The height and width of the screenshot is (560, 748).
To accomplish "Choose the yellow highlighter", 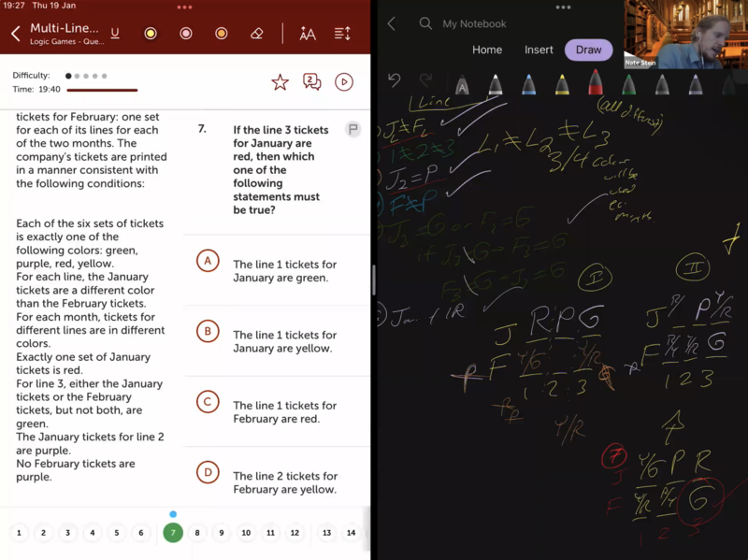I will click(x=150, y=34).
